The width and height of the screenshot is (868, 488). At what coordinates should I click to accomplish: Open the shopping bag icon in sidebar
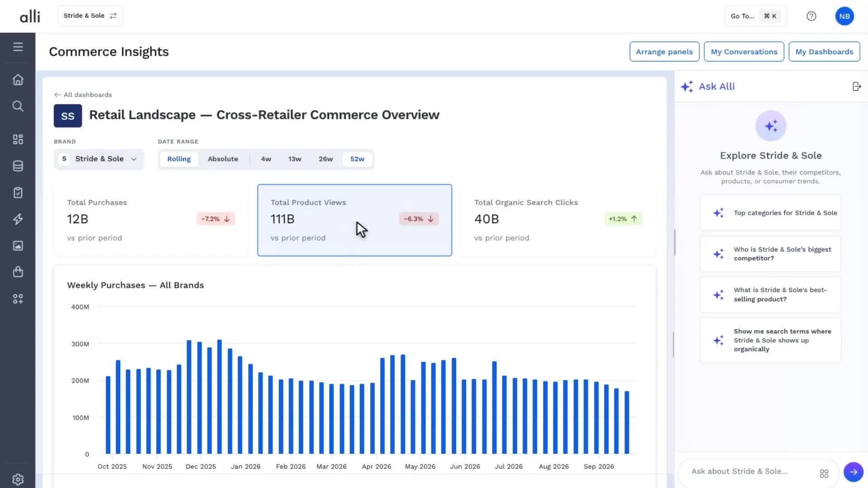18,272
